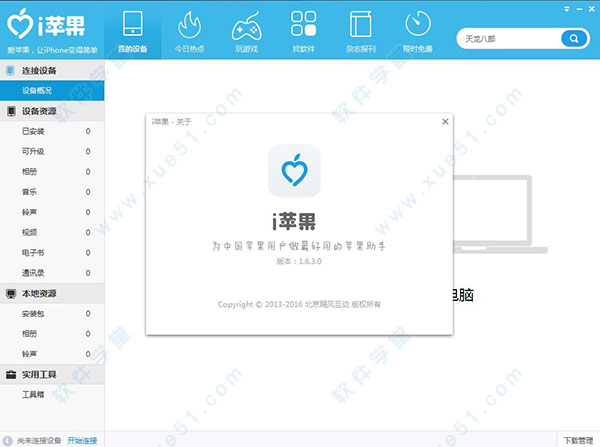Click the Copyright 2013-2016 text in dialog
This screenshot has height=447, width=600.
(x=299, y=305)
